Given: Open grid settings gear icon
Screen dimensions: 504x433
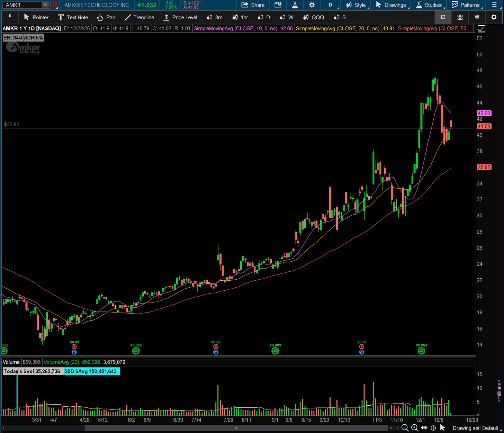Looking at the screenshot, I should (494, 17).
